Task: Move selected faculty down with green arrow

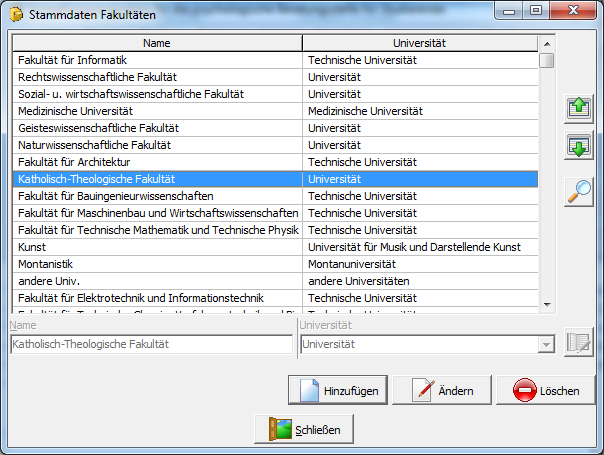Action: click(579, 145)
